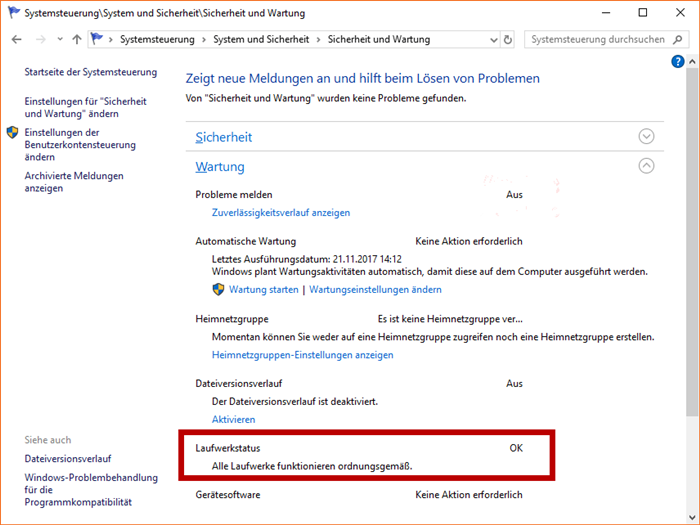Open Einstellungen der Benutzerkontensteuerung ändern
This screenshot has height=525, width=700.
[80, 145]
